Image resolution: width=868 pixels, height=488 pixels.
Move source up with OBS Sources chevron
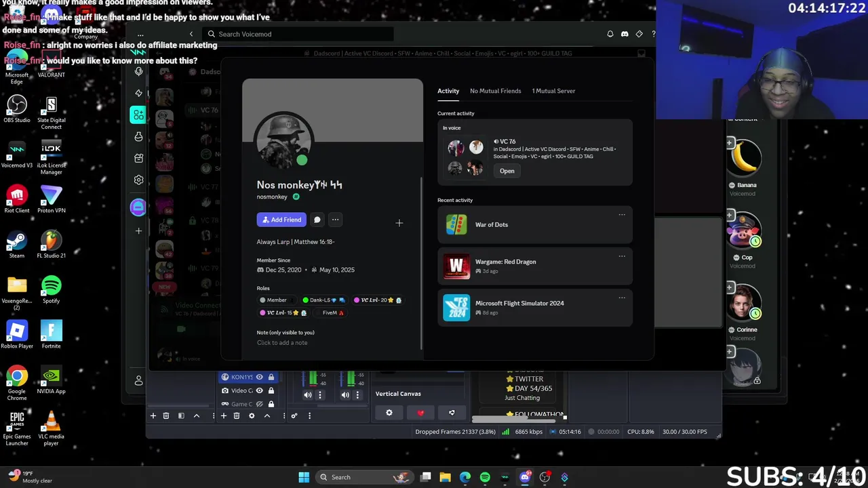click(x=267, y=415)
